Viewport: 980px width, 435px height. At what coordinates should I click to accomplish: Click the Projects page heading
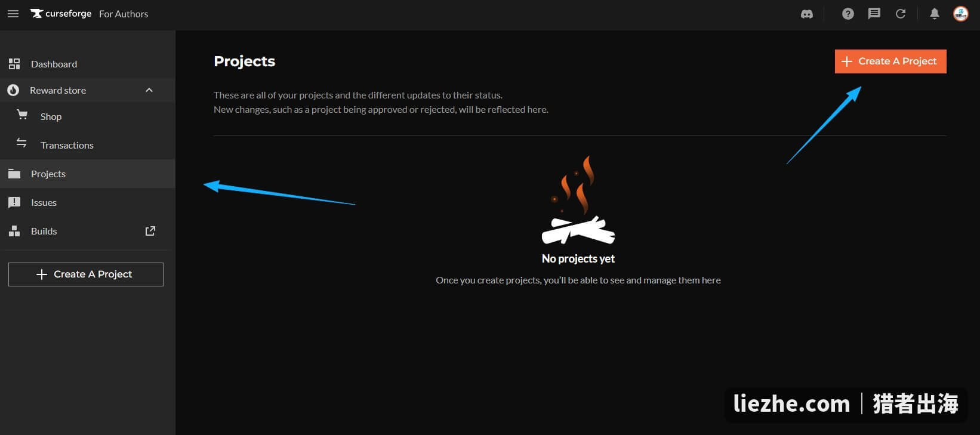245,61
